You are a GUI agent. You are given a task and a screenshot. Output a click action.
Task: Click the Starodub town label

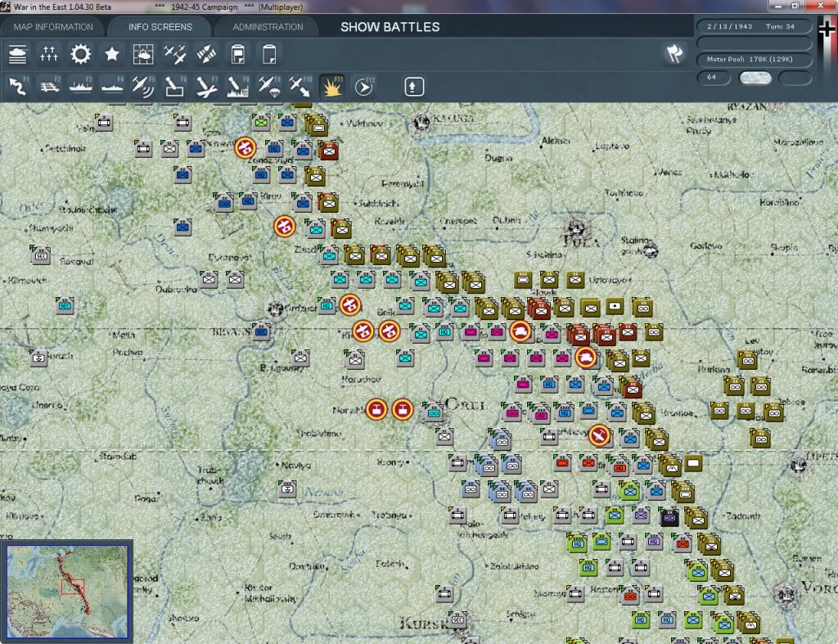pyautogui.click(x=118, y=456)
